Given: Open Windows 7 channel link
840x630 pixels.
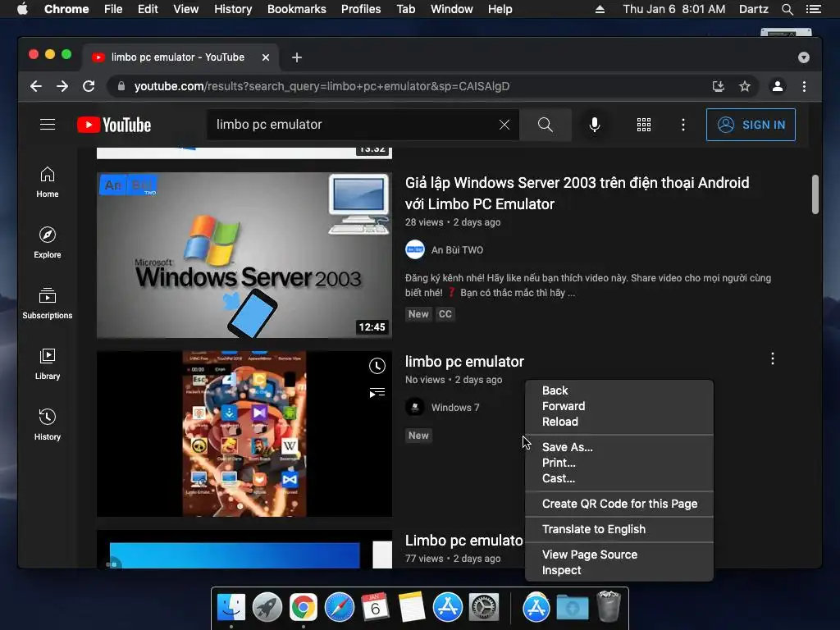Looking at the screenshot, I should tap(455, 407).
